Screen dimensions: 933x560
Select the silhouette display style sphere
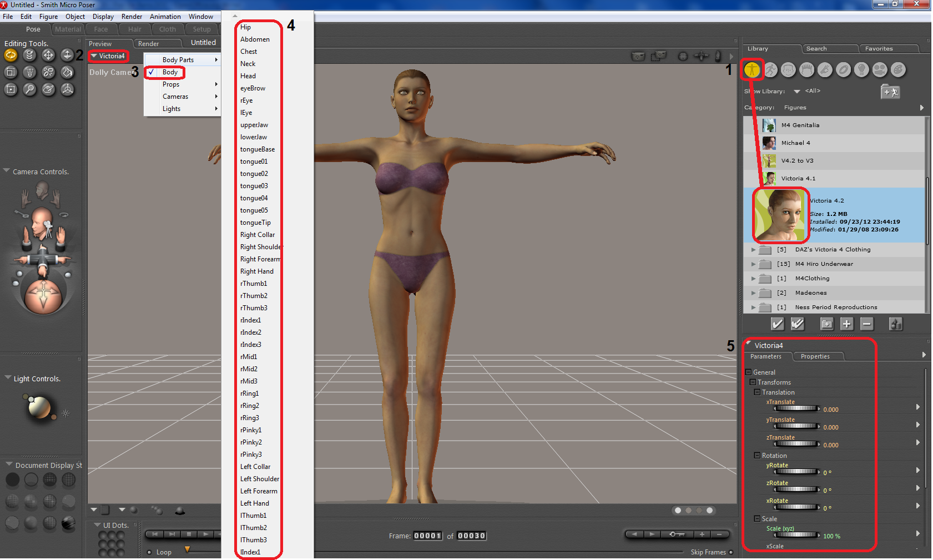12,479
